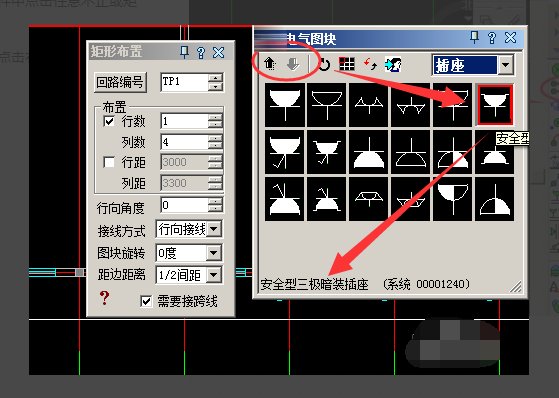The image size is (559, 398).
Task: Select the highlighted safety socket symbol
Action: click(x=495, y=105)
